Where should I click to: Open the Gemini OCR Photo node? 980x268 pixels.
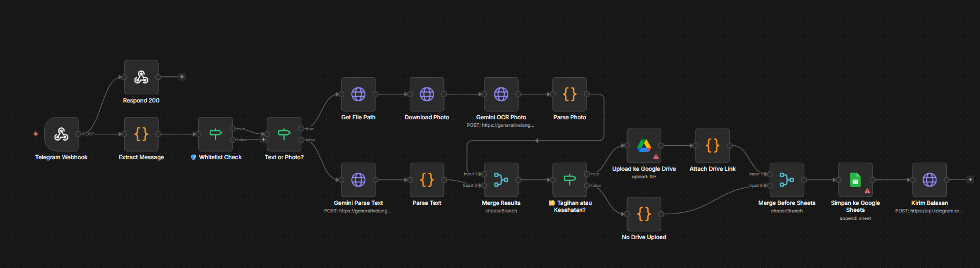501,94
